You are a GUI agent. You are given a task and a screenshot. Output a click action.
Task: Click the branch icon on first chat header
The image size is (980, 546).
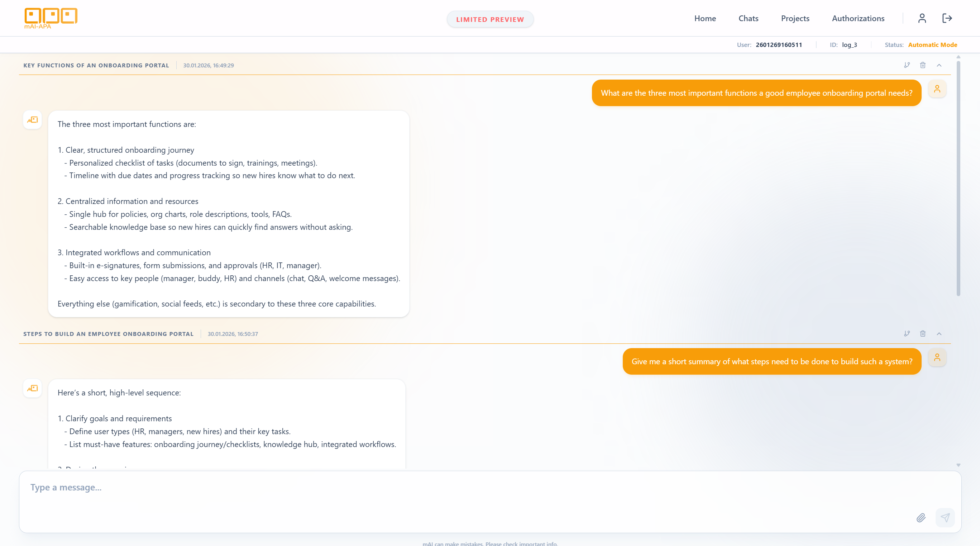907,65
